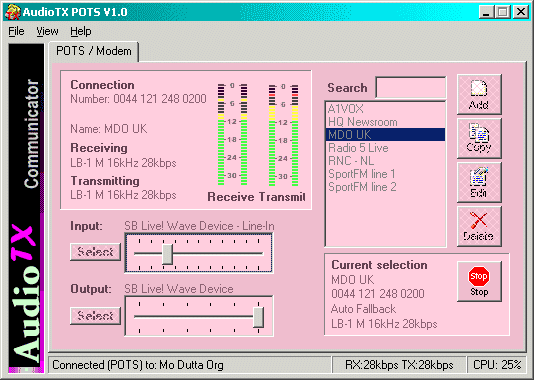
Task: Select HQ Newsroom in the list
Action: [x=385, y=122]
